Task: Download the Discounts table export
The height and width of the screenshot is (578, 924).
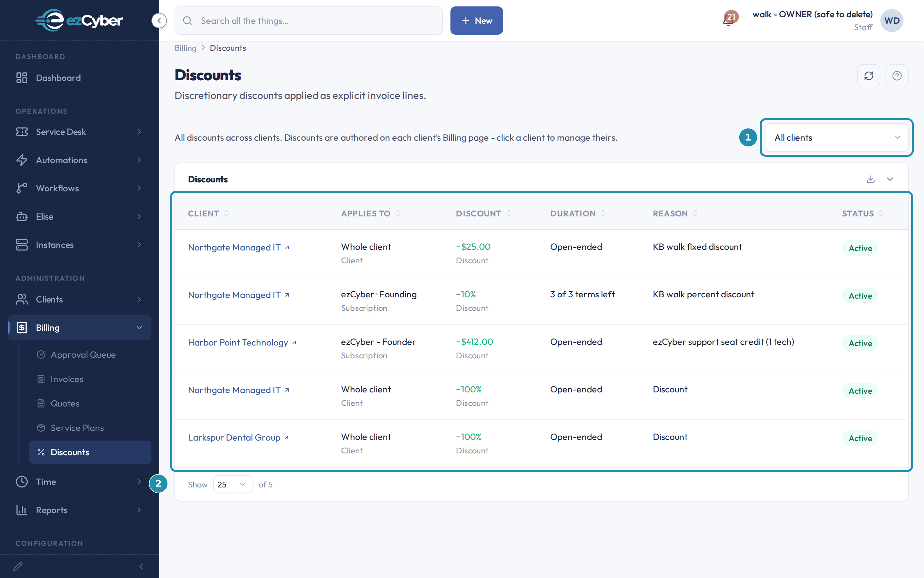Action: 870,179
